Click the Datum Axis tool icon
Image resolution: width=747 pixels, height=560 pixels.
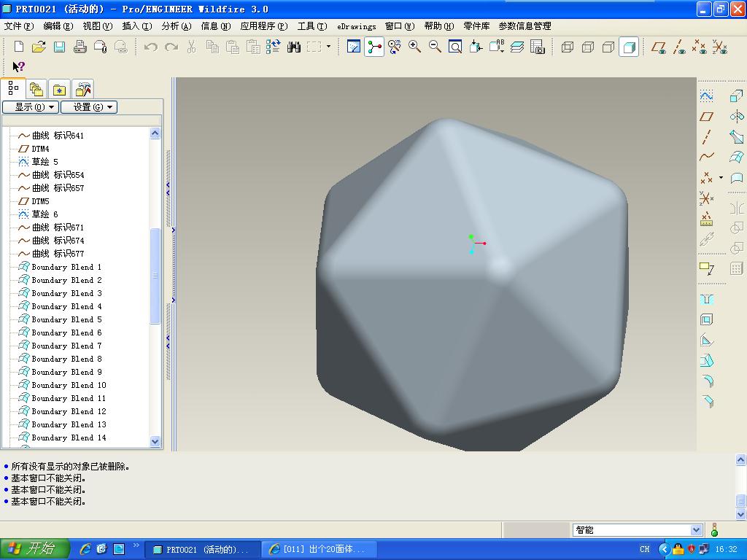point(707,136)
